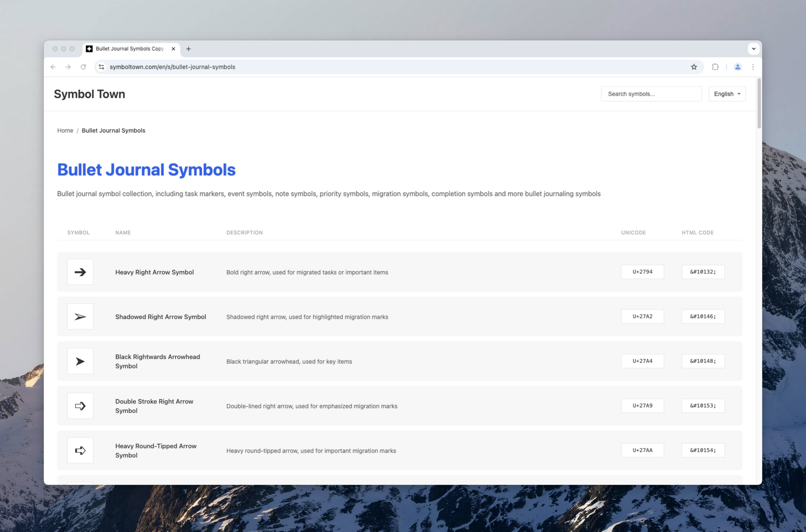Screen dimensions: 806x532
Task: Click the Double Stroke Right Arrow symbol box
Action: click(80, 406)
